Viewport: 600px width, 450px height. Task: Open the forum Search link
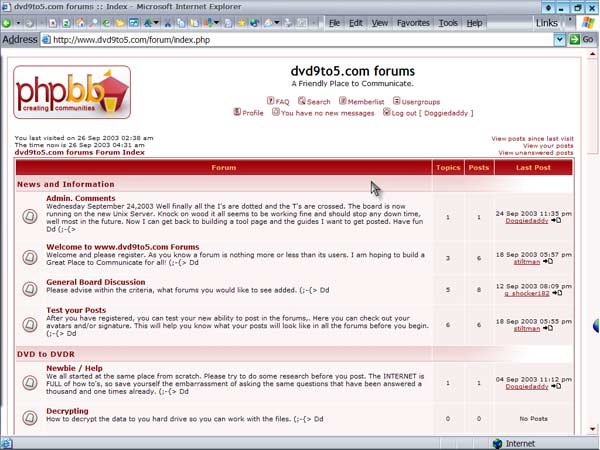(x=314, y=101)
